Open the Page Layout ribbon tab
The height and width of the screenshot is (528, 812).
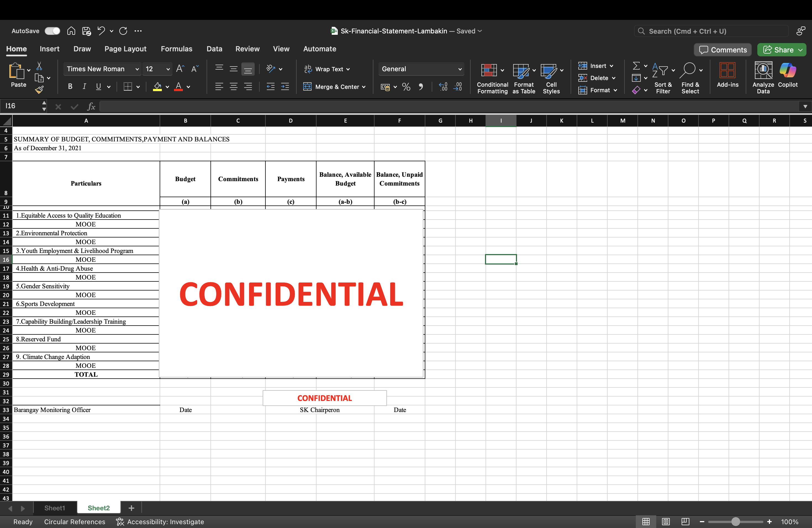[x=125, y=49]
